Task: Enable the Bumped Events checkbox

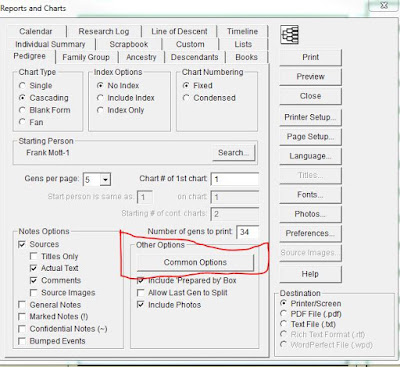Action: [x=22, y=341]
